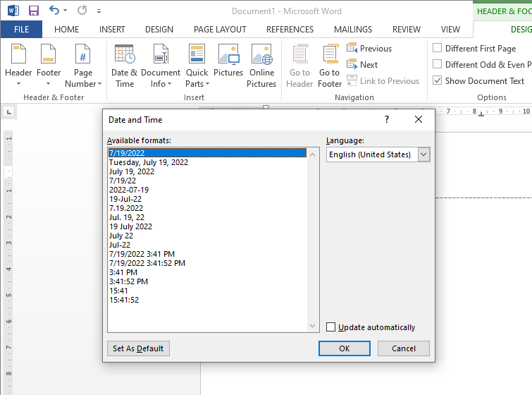Image resolution: width=532 pixels, height=395 pixels.
Task: Switch to the INSERT tab
Action: click(112, 30)
